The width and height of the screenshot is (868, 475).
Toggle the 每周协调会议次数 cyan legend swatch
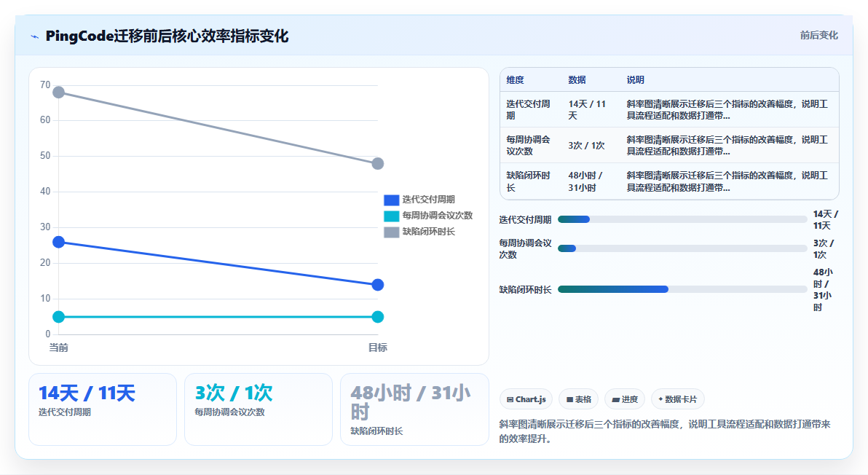coord(391,216)
